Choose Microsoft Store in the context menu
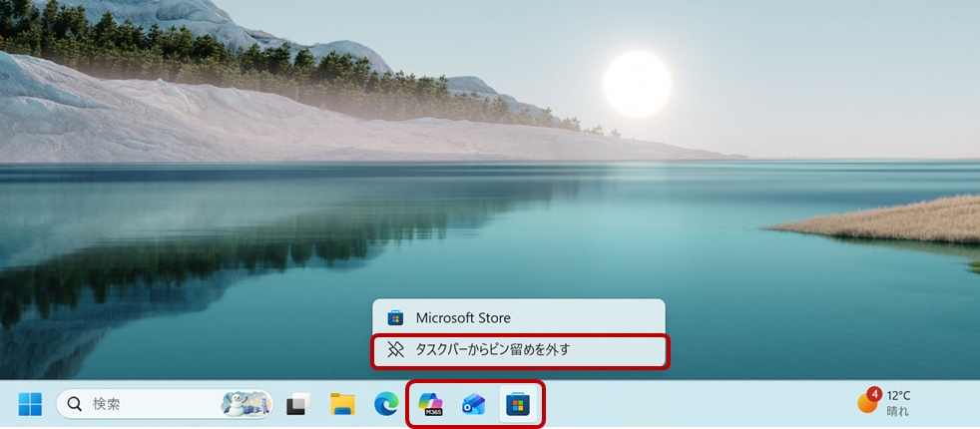This screenshot has height=429, width=980. coord(463,318)
